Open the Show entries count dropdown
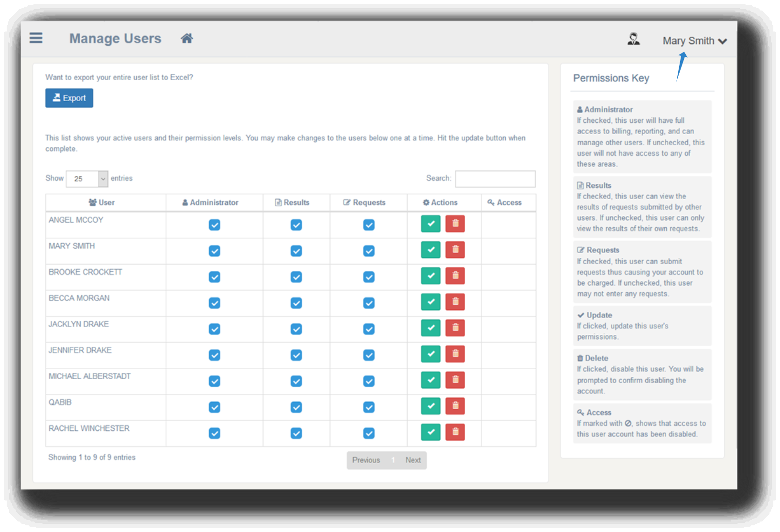780x532 pixels. [x=87, y=179]
